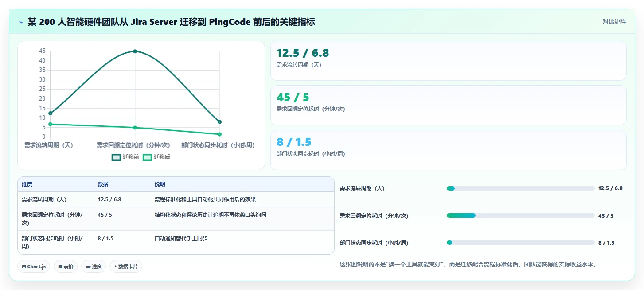Click the main title about Jira Server 迁移

coord(171,22)
